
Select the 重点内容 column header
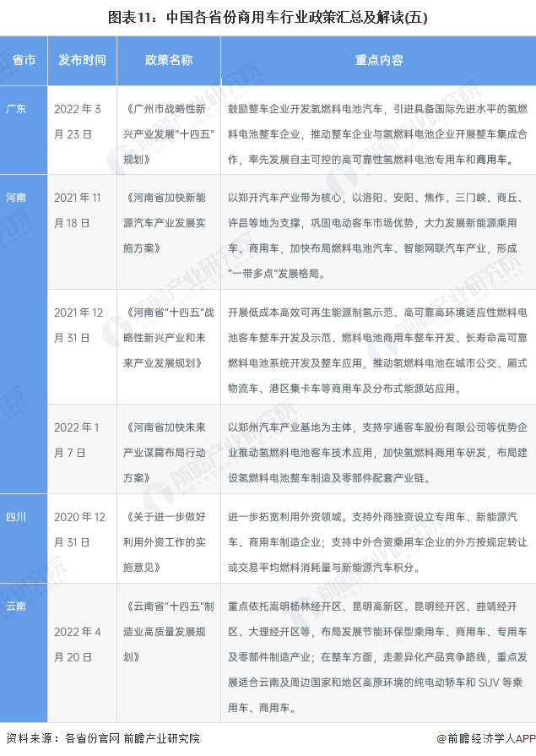(x=379, y=60)
